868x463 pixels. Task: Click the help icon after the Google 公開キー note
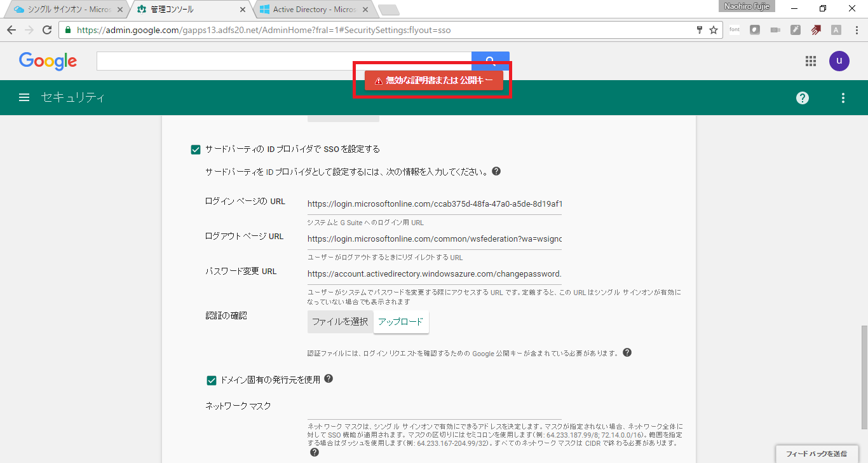pyautogui.click(x=627, y=352)
